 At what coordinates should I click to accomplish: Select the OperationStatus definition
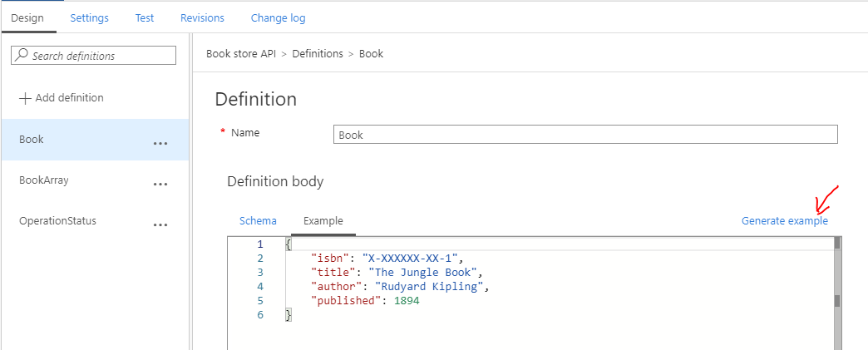coord(57,220)
